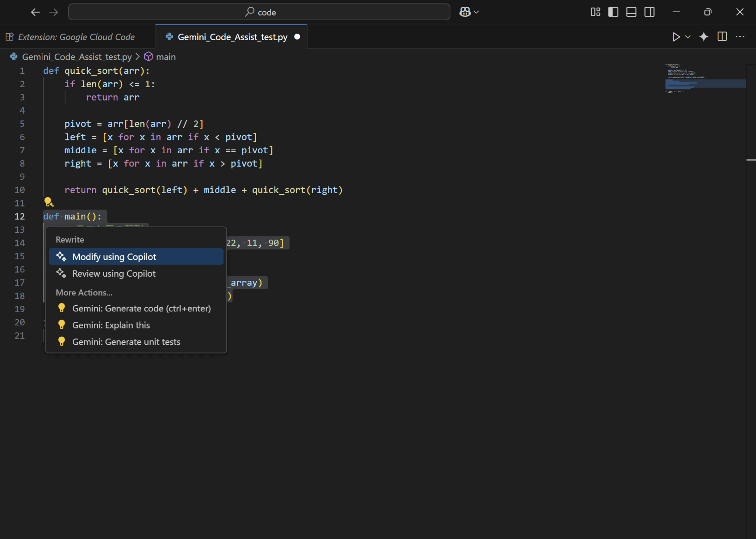Image resolution: width=756 pixels, height=539 pixels.
Task: Click 'main' in def main() line
Action: pyautogui.click(x=75, y=216)
